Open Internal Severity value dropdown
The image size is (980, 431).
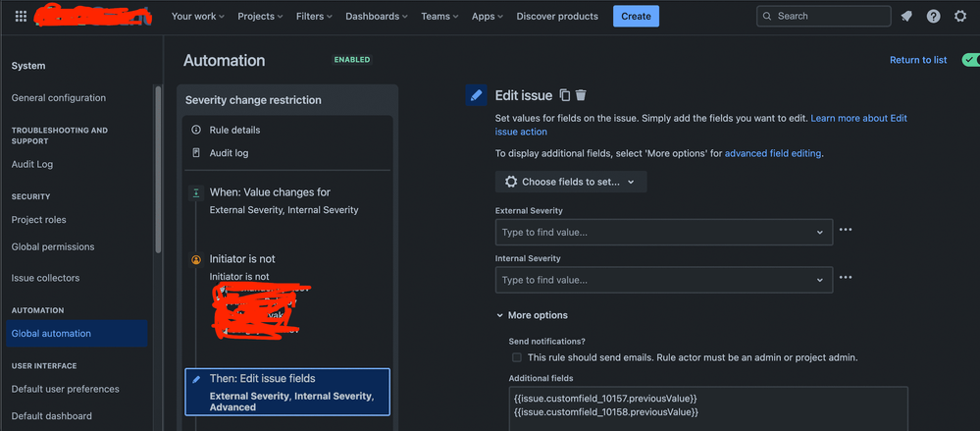coord(664,280)
